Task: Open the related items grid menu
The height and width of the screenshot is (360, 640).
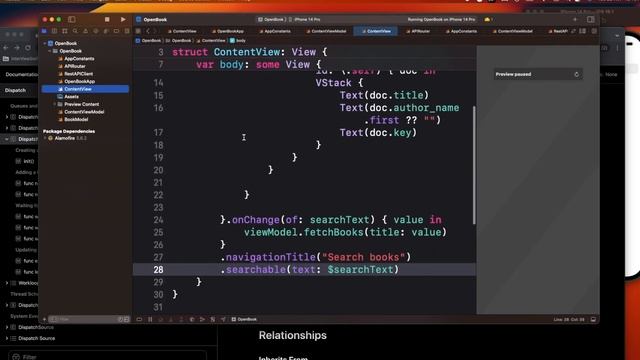Action: click(138, 31)
